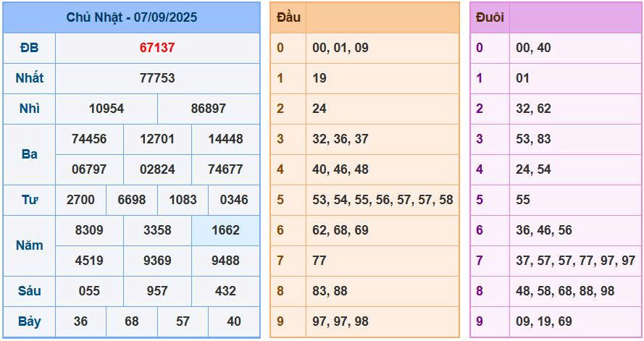The width and height of the screenshot is (644, 341).
Task: Click the special prize number 67137
Action: tap(157, 48)
